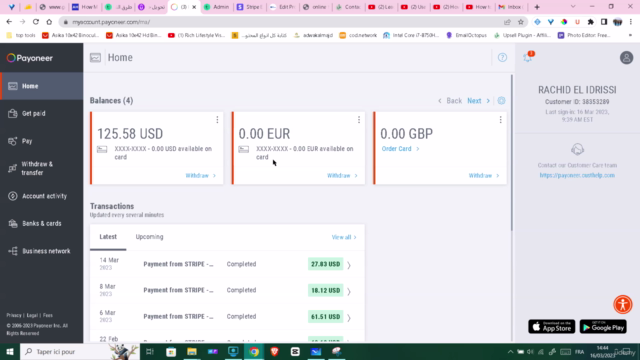This screenshot has height=360, width=640.
Task: Open Windows Start menu
Action: 10,351
